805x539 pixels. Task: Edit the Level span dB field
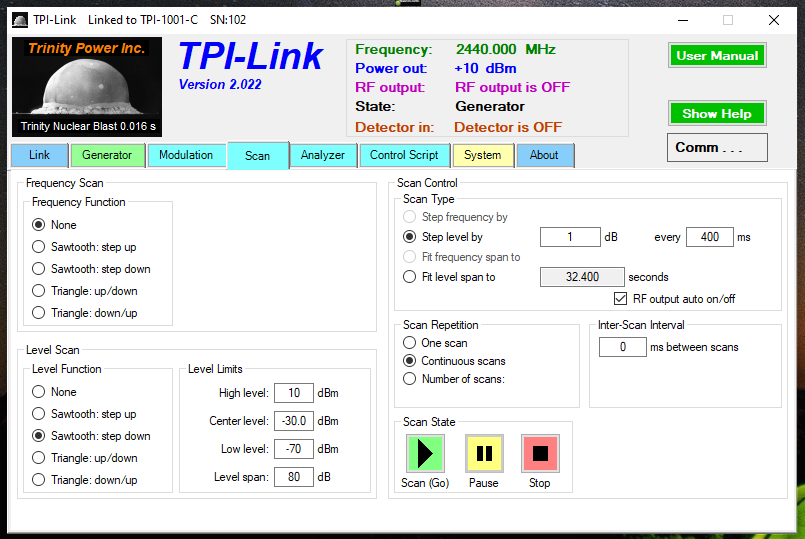(294, 477)
